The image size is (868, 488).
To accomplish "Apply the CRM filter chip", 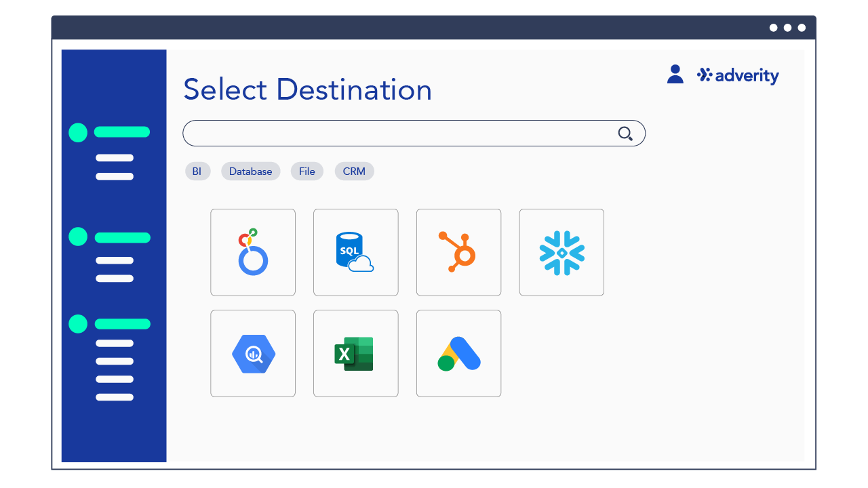I will click(354, 171).
